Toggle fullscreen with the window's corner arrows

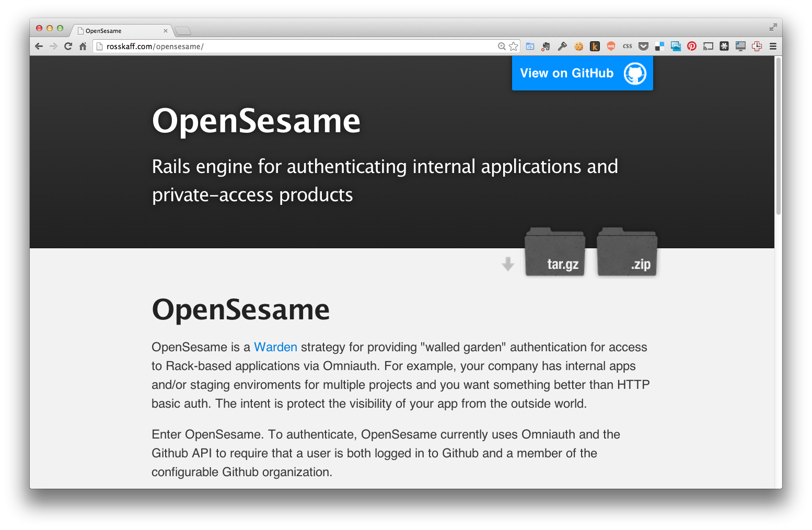tap(773, 27)
